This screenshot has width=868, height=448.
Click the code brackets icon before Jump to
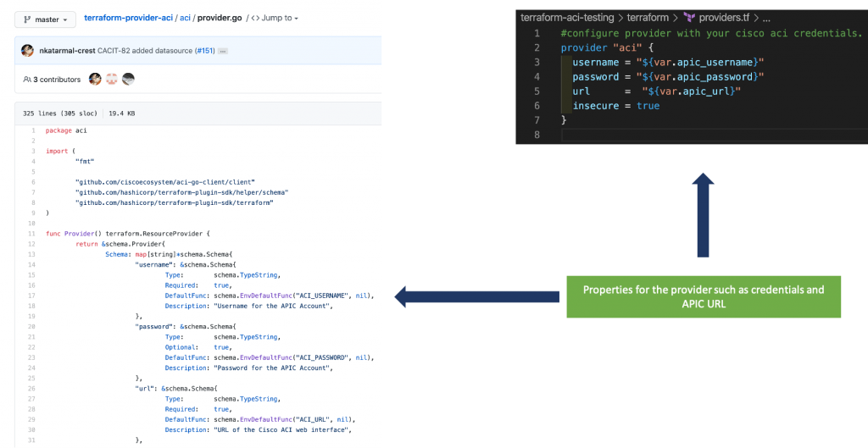pyautogui.click(x=255, y=18)
